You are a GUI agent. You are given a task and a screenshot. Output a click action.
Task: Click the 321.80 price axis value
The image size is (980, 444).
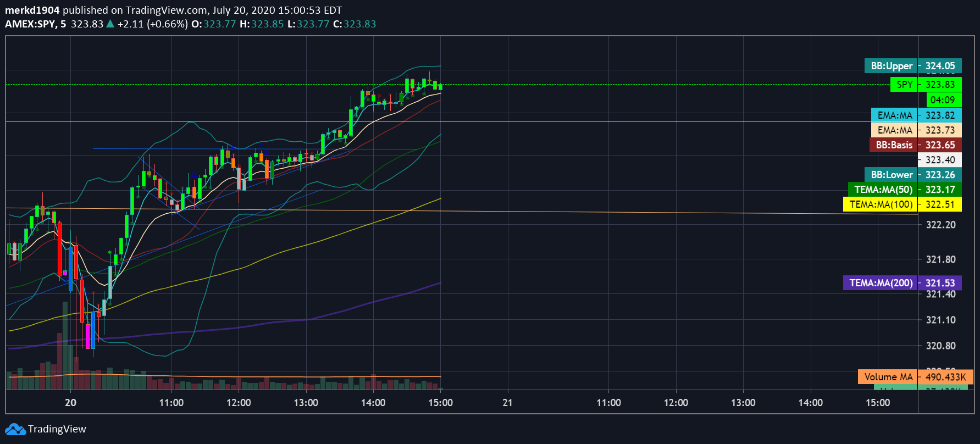[x=941, y=259]
